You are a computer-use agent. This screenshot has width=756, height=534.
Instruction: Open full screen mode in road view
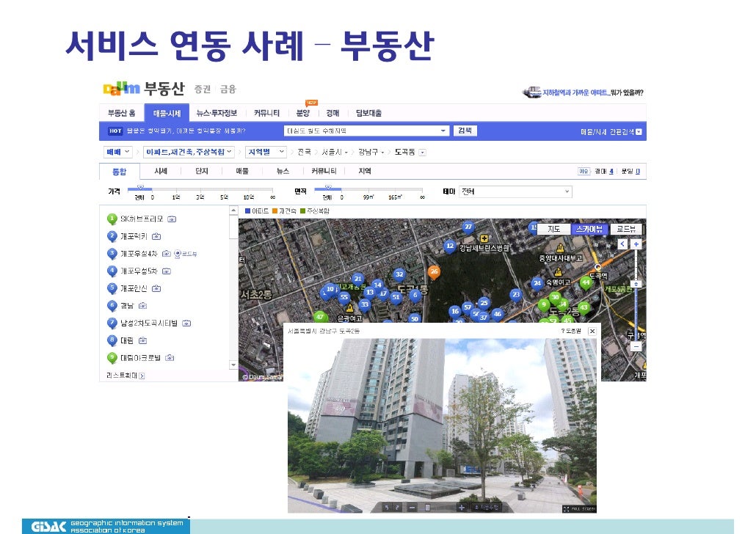tap(579, 508)
